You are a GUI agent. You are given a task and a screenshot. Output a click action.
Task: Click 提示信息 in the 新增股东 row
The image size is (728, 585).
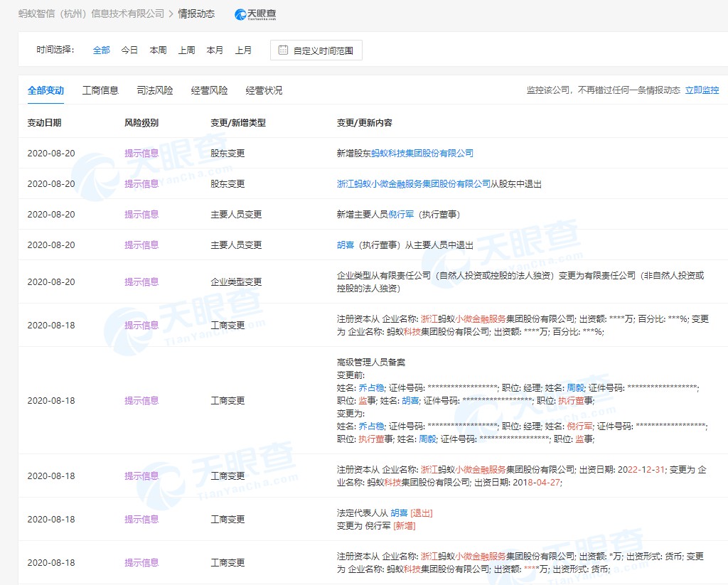pyautogui.click(x=141, y=154)
